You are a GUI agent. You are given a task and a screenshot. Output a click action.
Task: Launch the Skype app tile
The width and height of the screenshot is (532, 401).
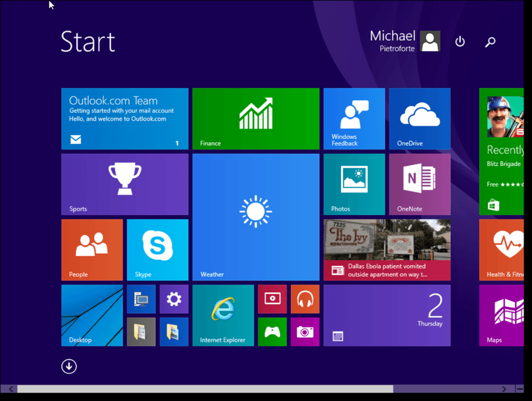coord(157,249)
